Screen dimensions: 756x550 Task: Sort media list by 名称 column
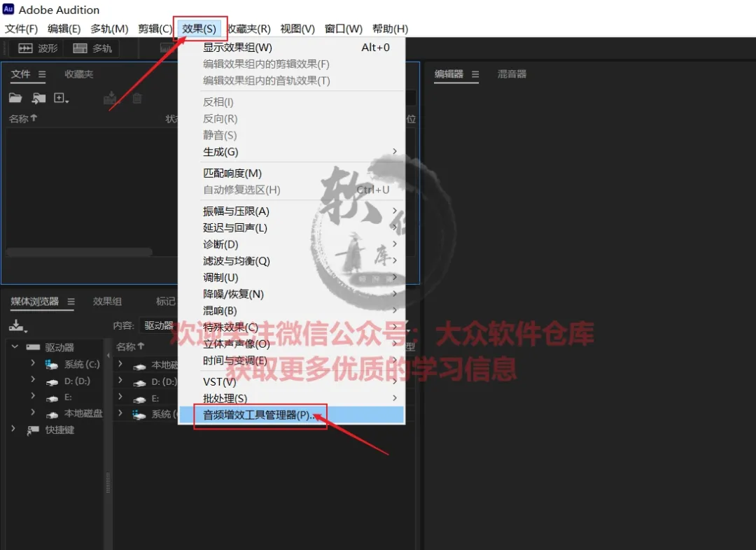pos(130,346)
